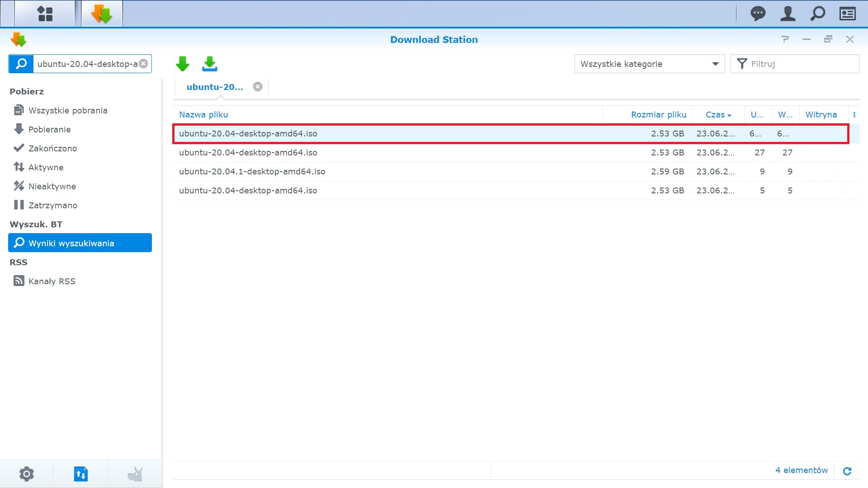Click the Aktywne up-down arrows icon
The image size is (868, 488).
(x=19, y=167)
